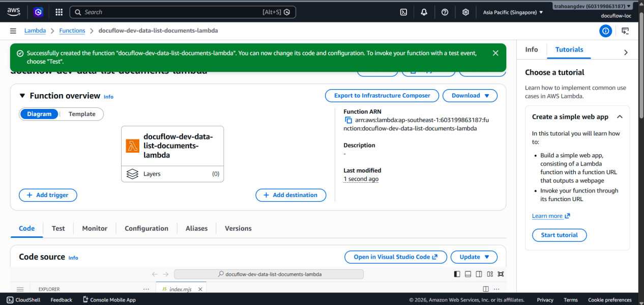Click Start tutorial button
This screenshot has width=644, height=305.
click(x=560, y=235)
